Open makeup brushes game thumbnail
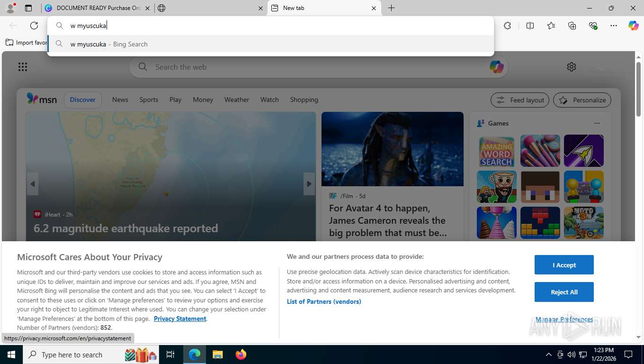Image resolution: width=644 pixels, height=364 pixels. pos(540,151)
